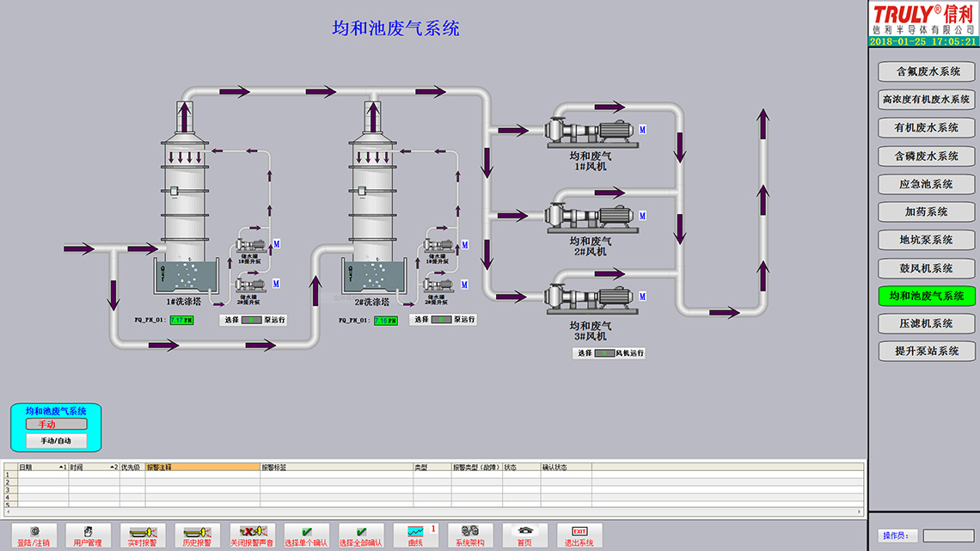This screenshot has width=980, height=551.
Task: Navigate to the 加药系统 page
Action: pos(927,211)
